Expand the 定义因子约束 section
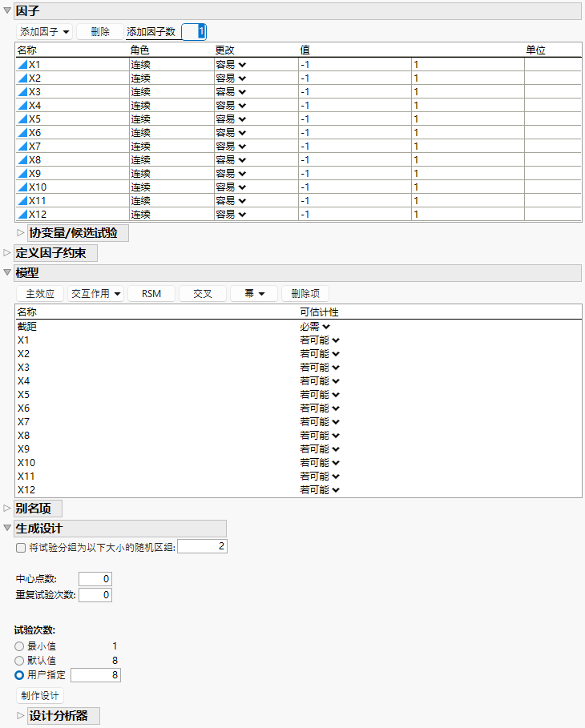The height and width of the screenshot is (728, 585). [7, 252]
